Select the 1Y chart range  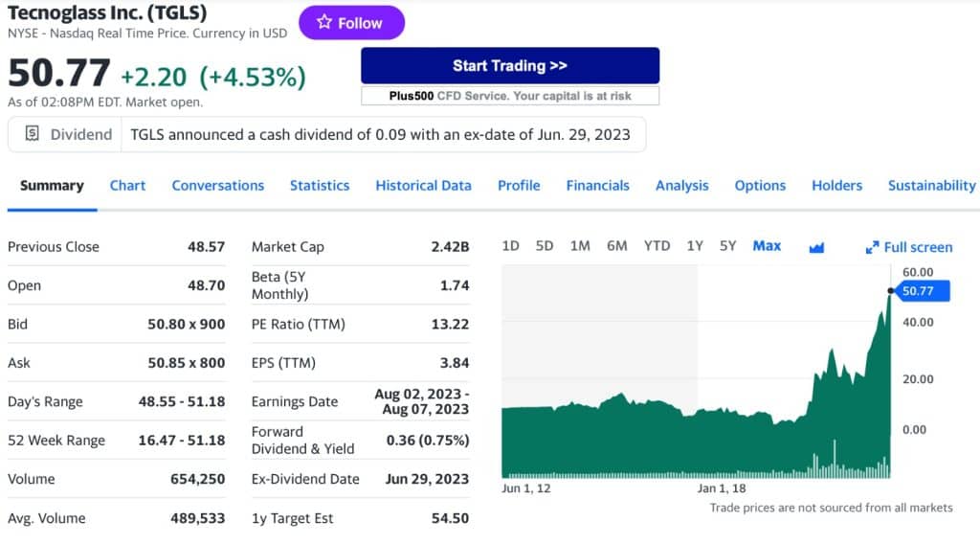(x=695, y=246)
